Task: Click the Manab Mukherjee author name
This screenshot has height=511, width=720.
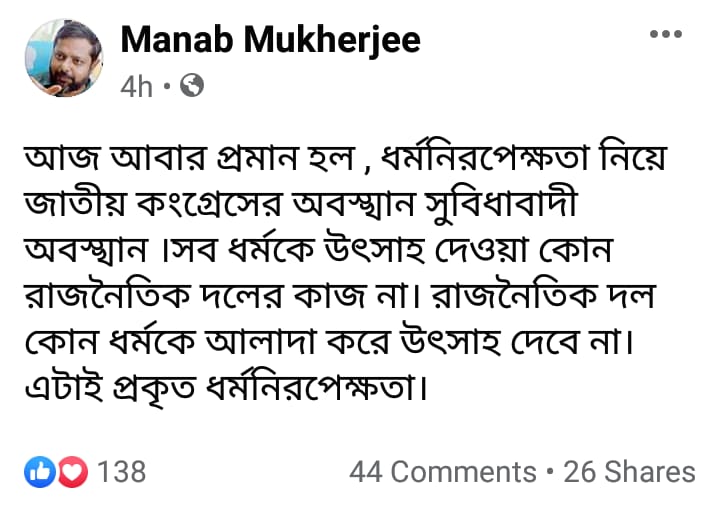Action: (x=270, y=39)
